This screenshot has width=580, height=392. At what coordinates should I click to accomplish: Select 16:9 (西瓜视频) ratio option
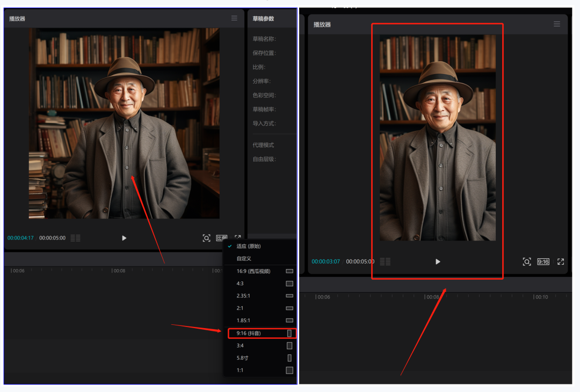coord(253,271)
